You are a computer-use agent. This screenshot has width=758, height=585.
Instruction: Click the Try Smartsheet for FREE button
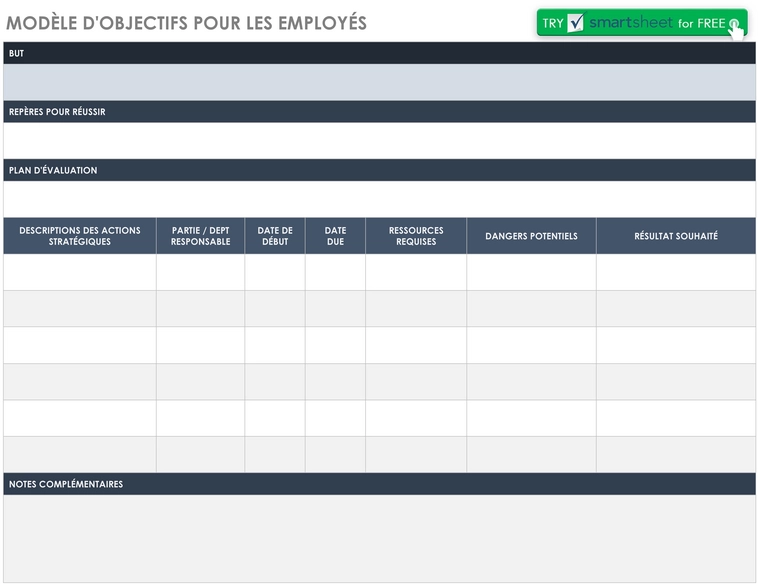tap(642, 23)
